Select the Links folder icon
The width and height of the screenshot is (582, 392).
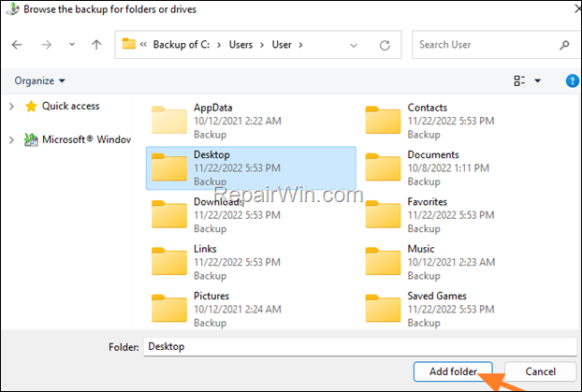[169, 261]
